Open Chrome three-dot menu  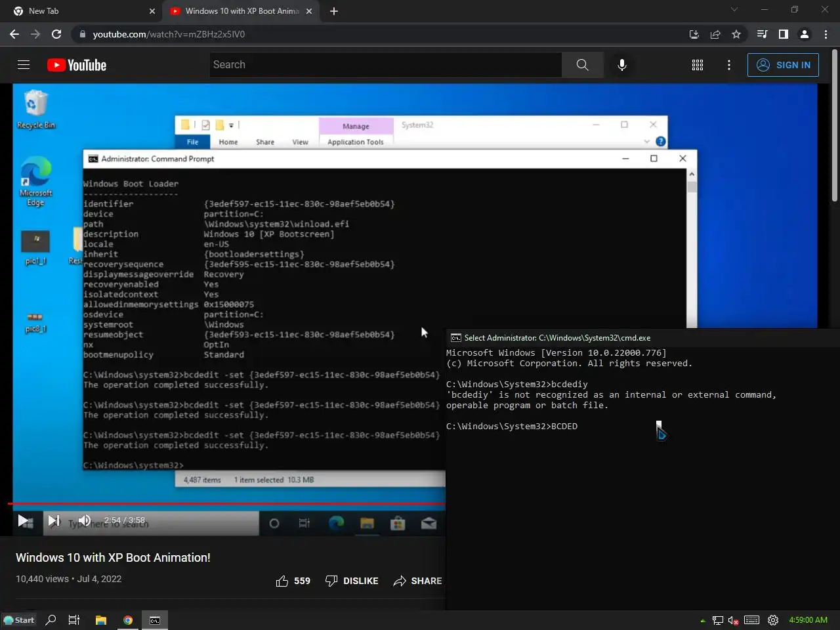pos(826,34)
